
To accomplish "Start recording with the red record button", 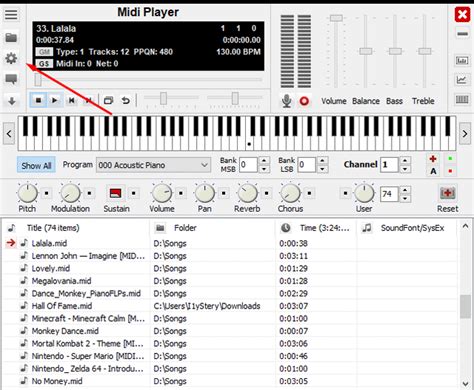I will pyautogui.click(x=304, y=101).
